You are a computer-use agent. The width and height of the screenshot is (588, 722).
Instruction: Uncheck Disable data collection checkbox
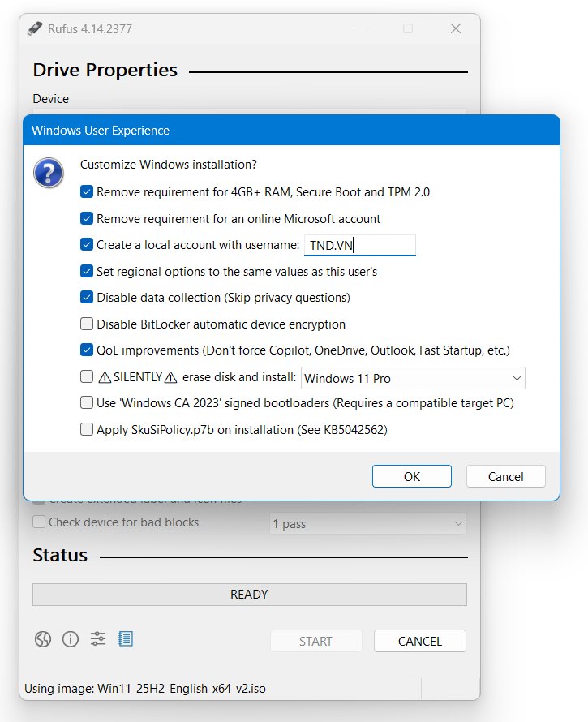[87, 298]
